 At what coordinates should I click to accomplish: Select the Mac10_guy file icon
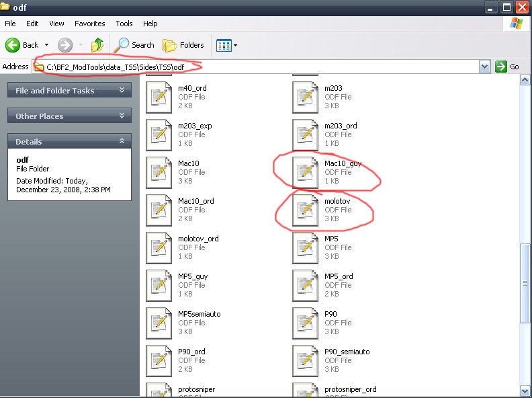pos(306,173)
